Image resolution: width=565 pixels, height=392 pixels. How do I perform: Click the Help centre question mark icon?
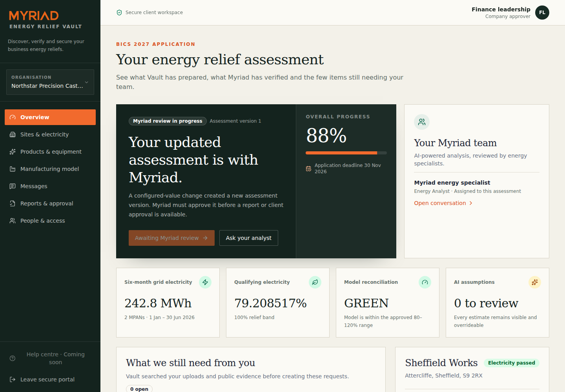point(13,358)
